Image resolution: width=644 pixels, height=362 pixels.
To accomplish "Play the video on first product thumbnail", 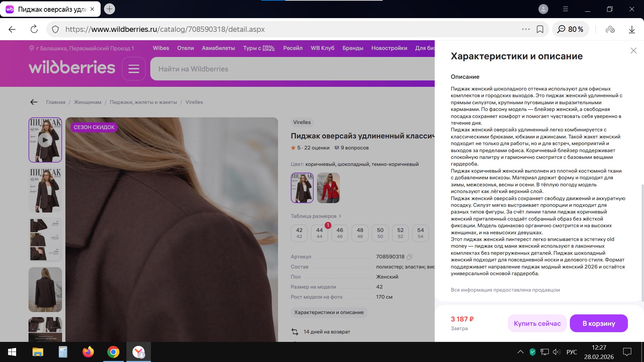I will click(x=45, y=140).
